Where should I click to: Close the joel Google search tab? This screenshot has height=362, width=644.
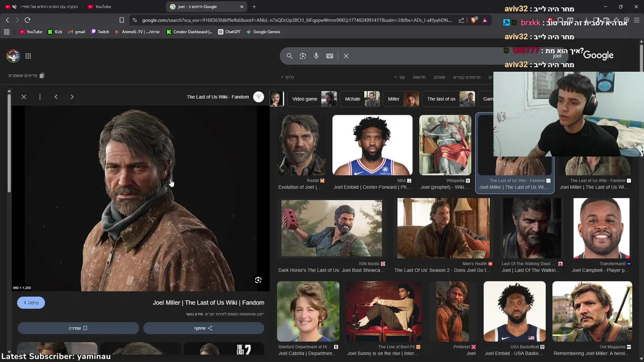coord(242,7)
